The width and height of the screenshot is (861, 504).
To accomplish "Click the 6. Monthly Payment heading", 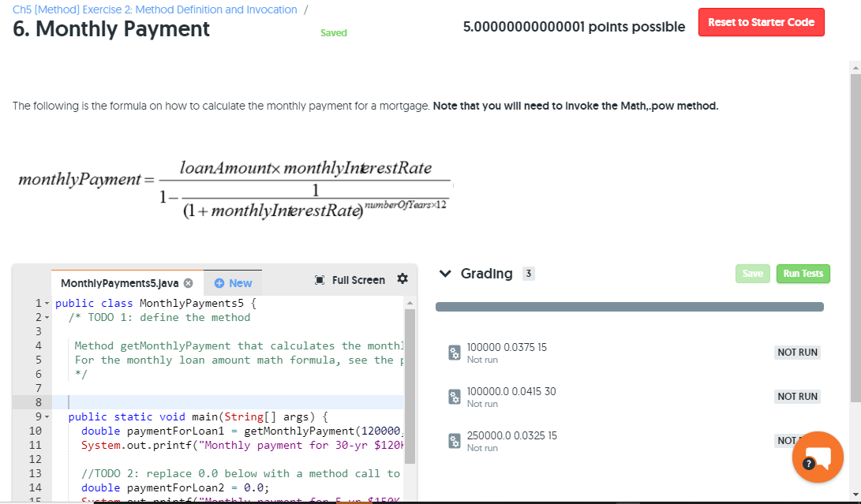I will [x=111, y=29].
